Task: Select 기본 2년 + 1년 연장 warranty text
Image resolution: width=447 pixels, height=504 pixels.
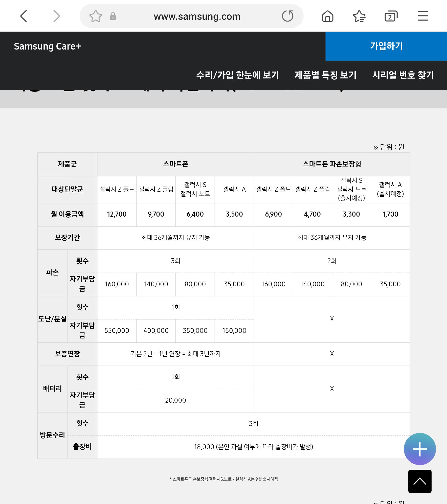Action: 175,354
